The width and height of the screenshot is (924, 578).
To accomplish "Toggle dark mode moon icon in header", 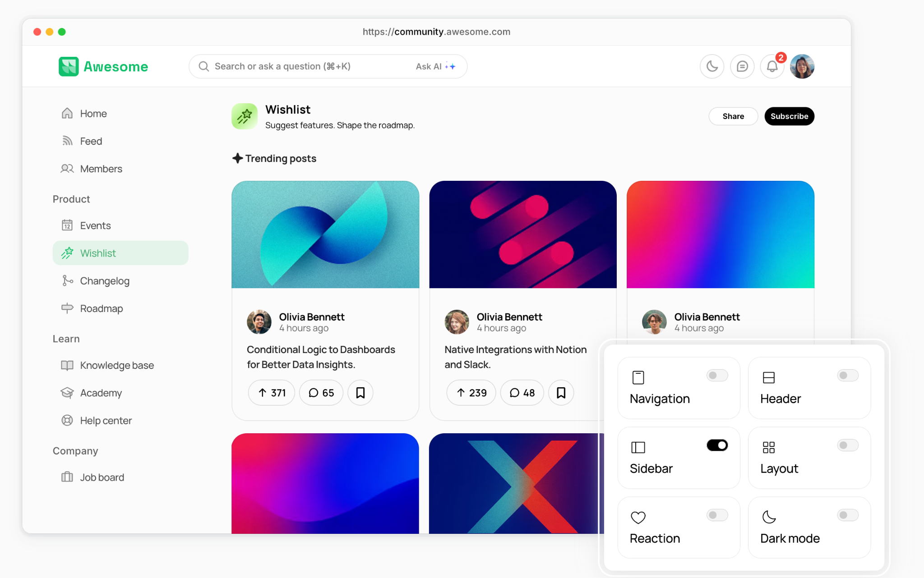I will 712,67.
